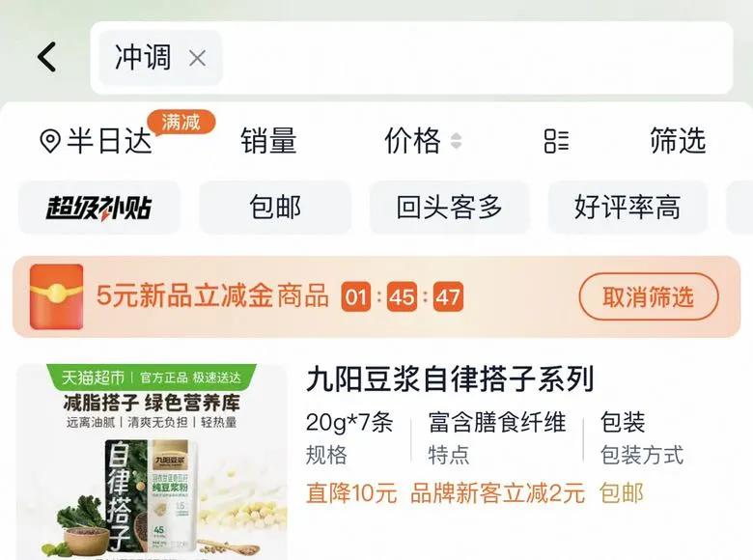
Task: Toggle the 包邮 filter chip
Action: click(275, 208)
